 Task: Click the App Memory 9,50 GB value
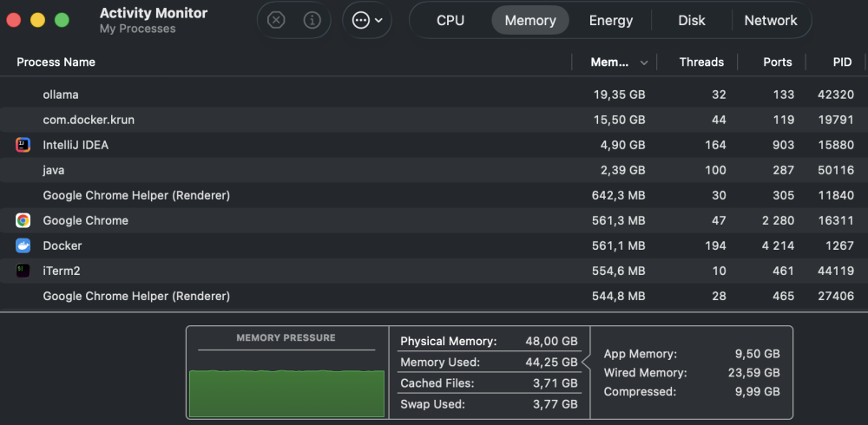coord(757,354)
